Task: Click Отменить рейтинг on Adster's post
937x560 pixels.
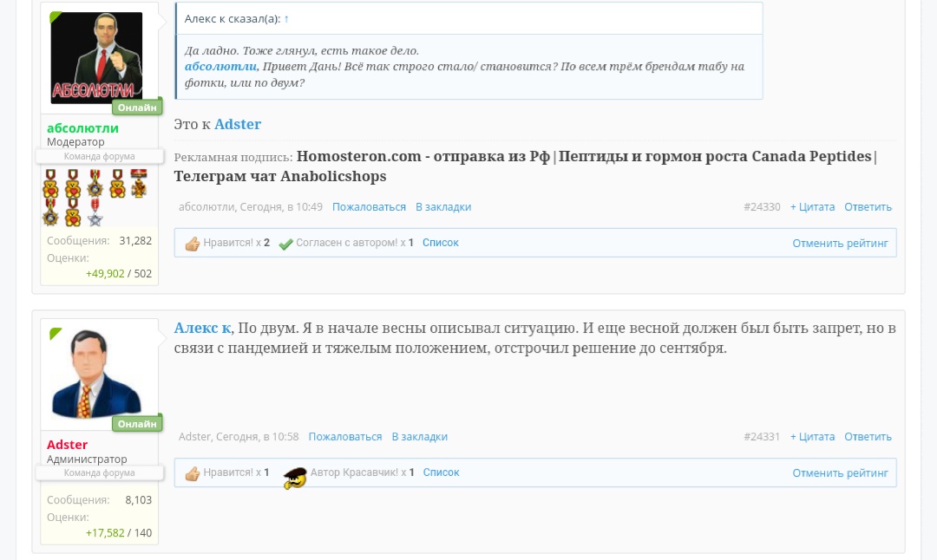Action: coord(840,473)
